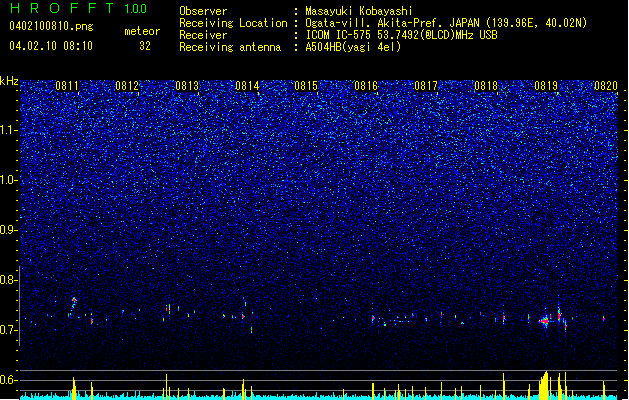Click the 0817 time marker
This screenshot has height=400, width=629.
tap(426, 86)
